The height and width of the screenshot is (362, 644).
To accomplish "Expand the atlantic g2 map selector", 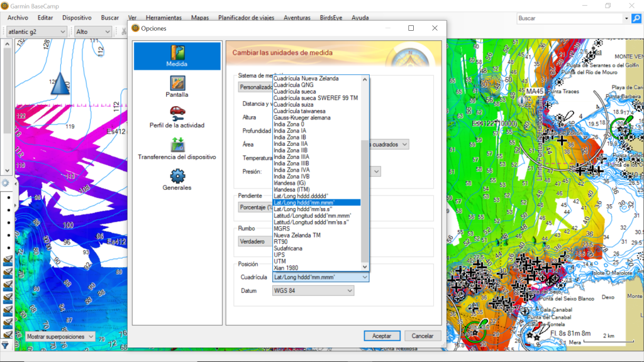I will tap(36, 31).
